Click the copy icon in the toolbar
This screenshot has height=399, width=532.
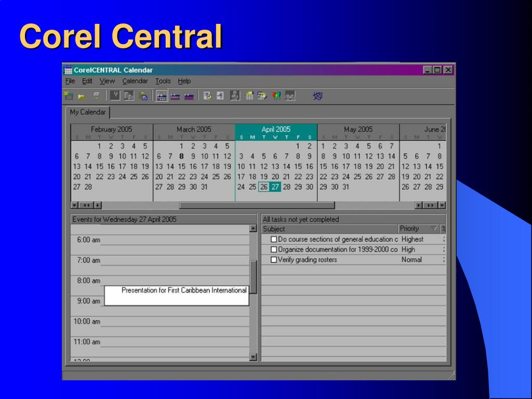tap(129, 96)
